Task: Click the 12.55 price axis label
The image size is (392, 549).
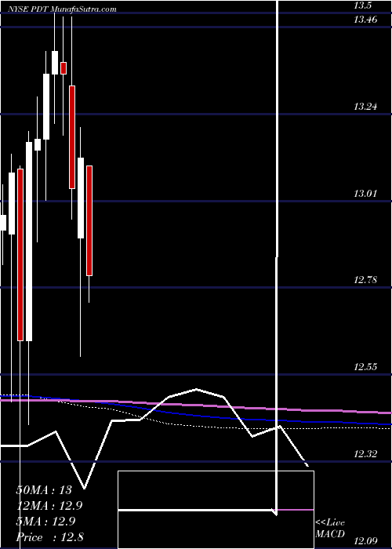Action: point(365,367)
